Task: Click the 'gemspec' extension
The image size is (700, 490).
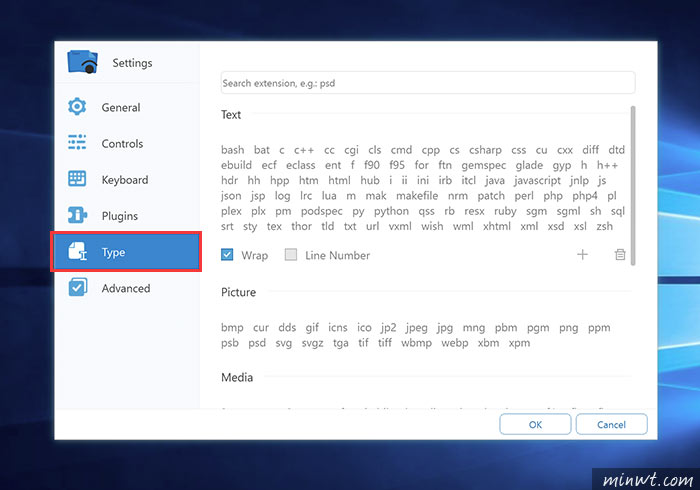Action: (483, 166)
